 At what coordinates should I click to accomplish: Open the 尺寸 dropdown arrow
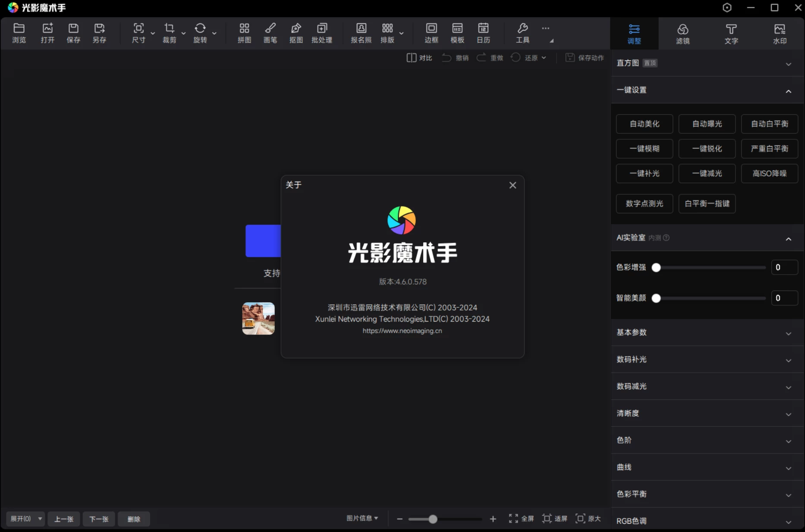153,33
